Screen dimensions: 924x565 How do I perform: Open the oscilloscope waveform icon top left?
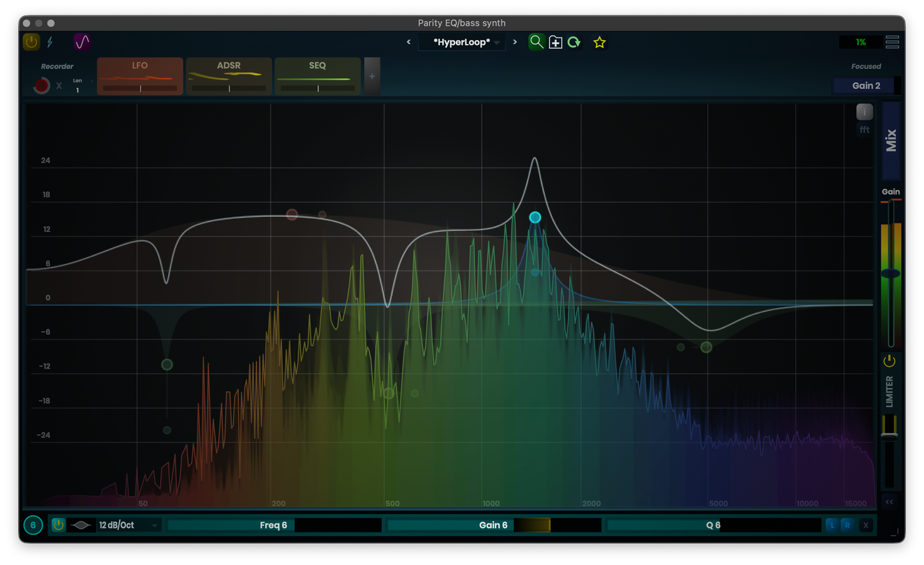tap(82, 42)
